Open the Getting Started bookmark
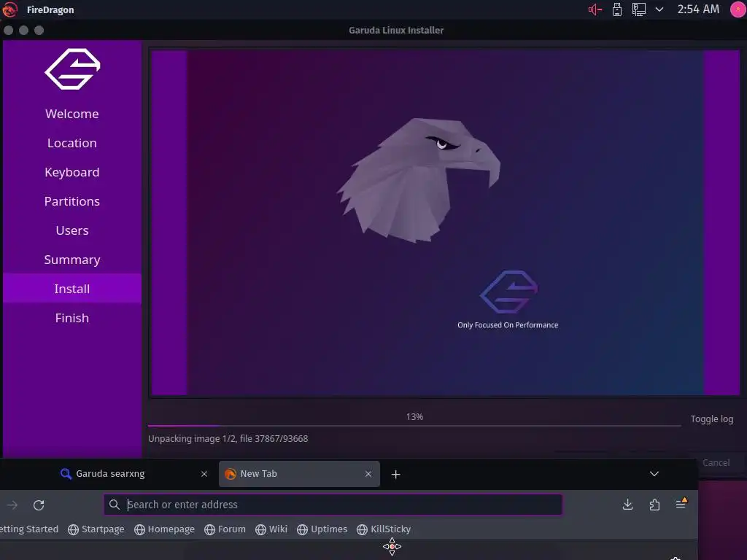The image size is (747, 560). 28,529
